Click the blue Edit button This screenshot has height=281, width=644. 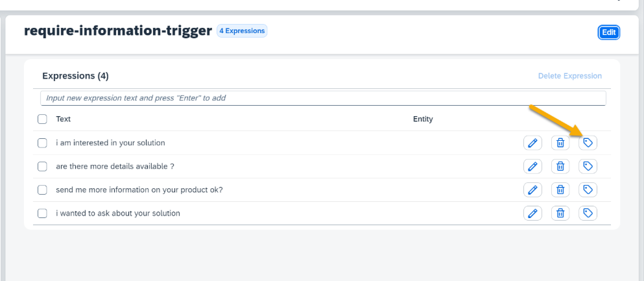coord(609,32)
